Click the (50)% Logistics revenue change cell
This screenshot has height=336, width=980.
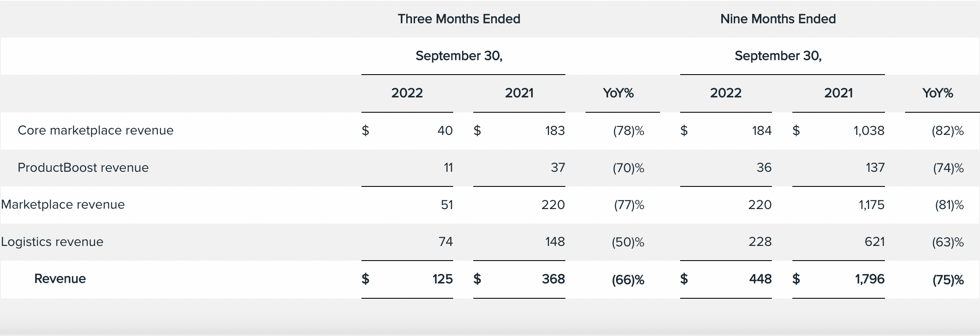coord(628,242)
